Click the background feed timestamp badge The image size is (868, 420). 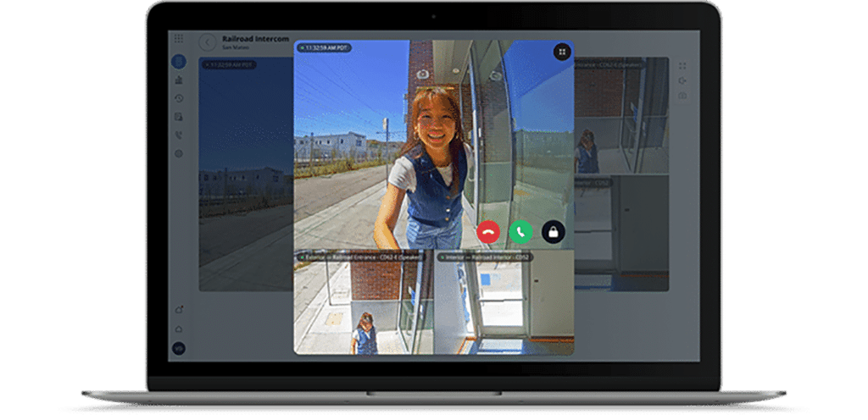coord(229,64)
